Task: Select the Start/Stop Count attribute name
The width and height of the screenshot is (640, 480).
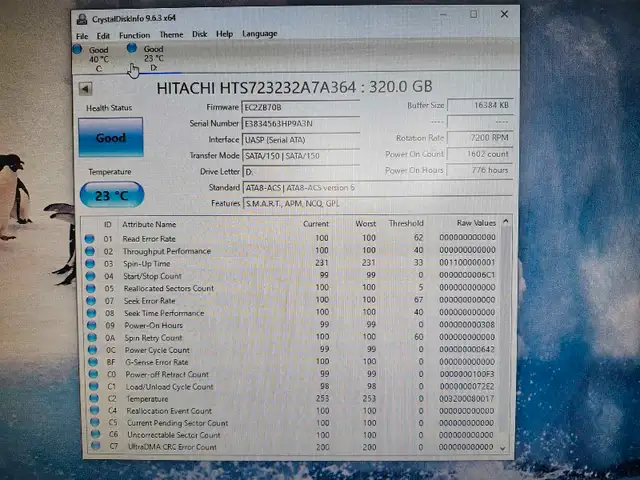Action: tap(152, 276)
